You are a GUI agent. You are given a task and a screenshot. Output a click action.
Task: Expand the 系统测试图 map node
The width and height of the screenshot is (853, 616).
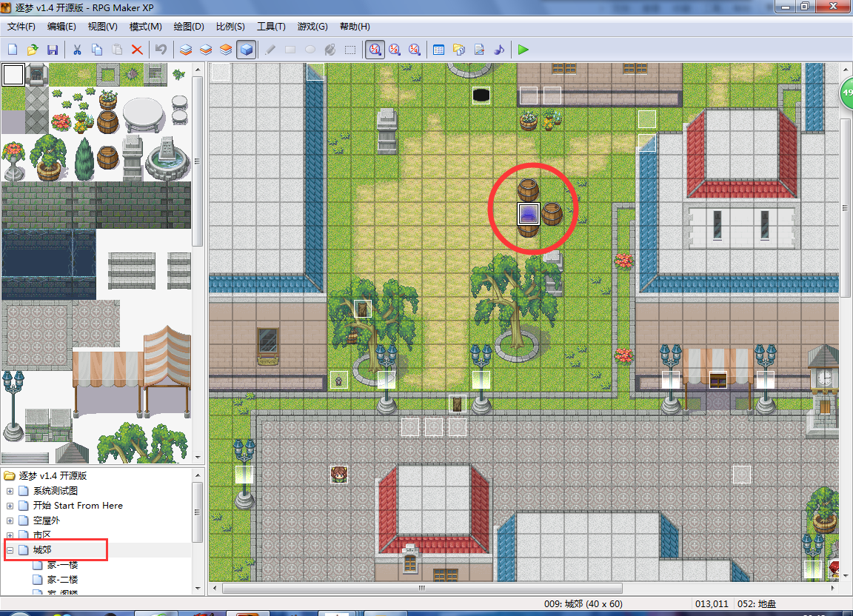pyautogui.click(x=10, y=491)
